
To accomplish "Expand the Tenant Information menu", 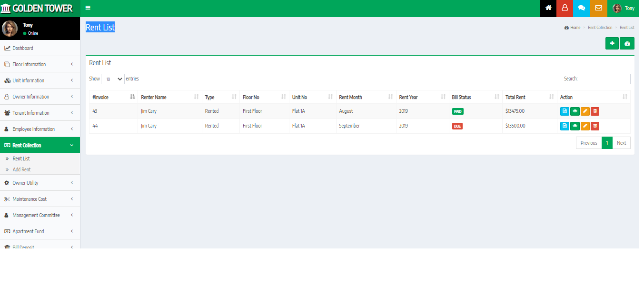I will pos(40,113).
